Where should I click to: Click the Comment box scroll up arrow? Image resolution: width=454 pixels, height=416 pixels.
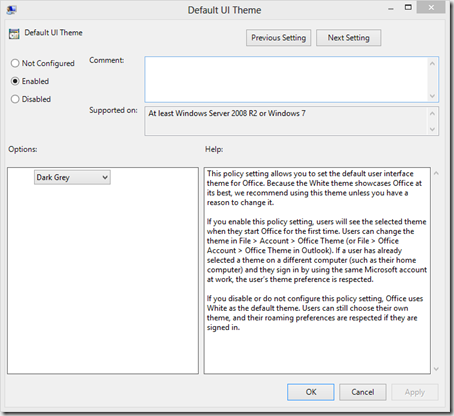(x=432, y=63)
